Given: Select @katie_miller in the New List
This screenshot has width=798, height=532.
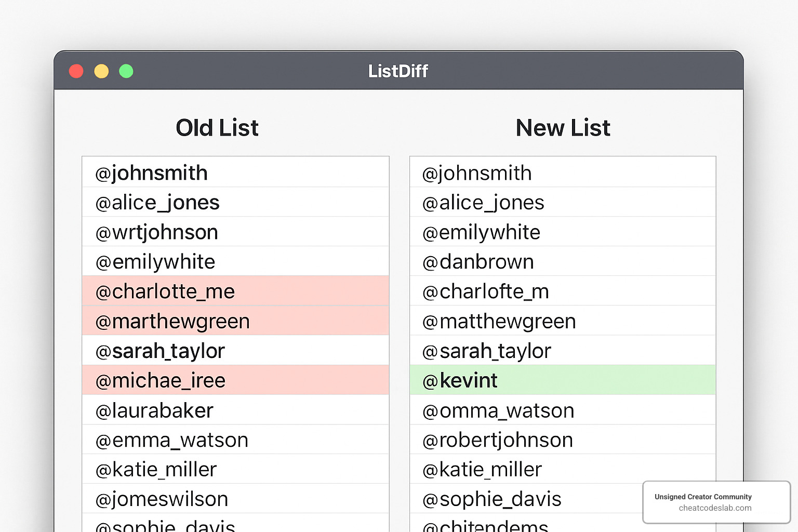Looking at the screenshot, I should (x=481, y=469).
